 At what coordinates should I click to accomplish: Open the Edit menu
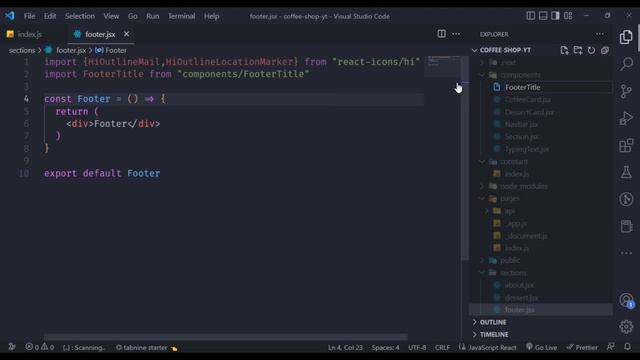point(50,16)
